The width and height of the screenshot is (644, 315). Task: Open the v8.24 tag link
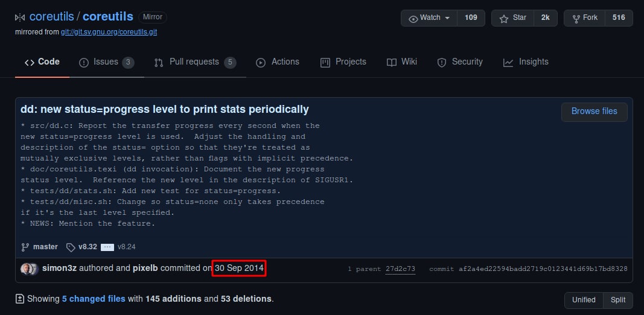click(127, 247)
